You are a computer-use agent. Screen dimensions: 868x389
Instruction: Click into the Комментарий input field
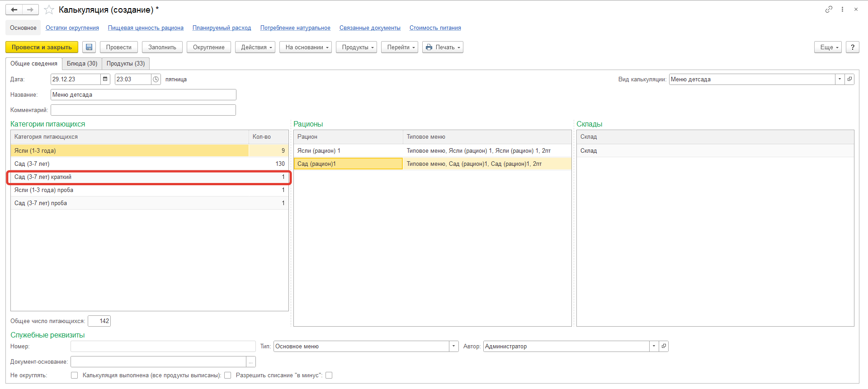click(143, 110)
